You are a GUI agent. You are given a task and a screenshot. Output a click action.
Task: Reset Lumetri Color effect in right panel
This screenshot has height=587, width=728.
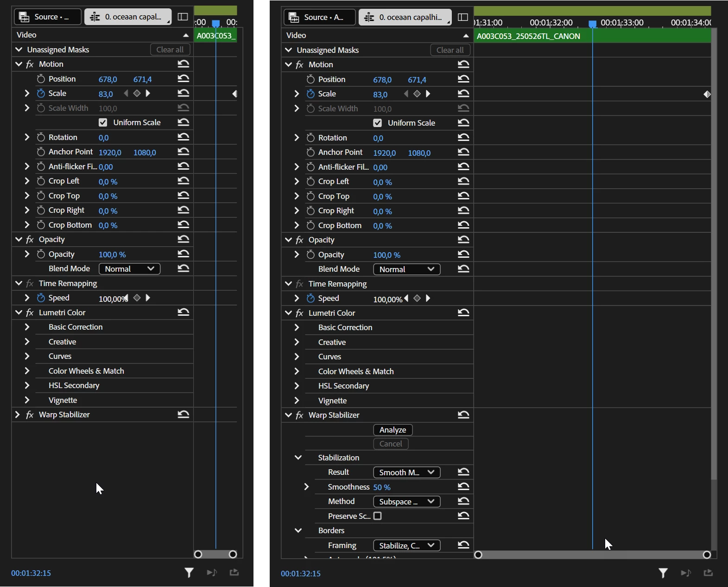[x=463, y=313]
